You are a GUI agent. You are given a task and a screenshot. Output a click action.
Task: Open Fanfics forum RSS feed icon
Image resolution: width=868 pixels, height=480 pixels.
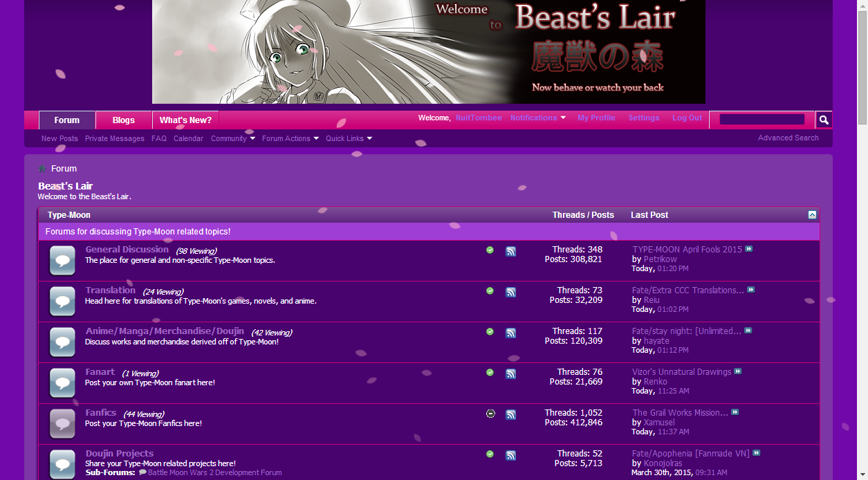(x=510, y=415)
